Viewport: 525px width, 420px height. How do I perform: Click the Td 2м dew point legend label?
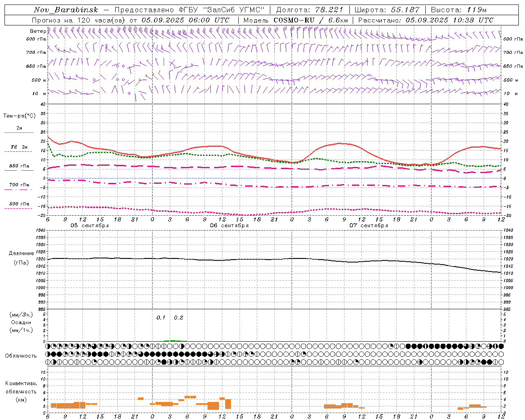click(19, 147)
